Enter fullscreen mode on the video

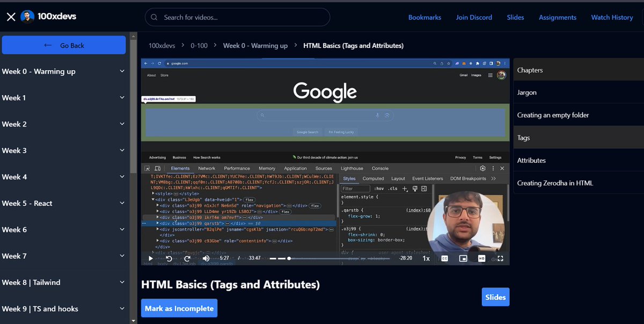pos(500,258)
